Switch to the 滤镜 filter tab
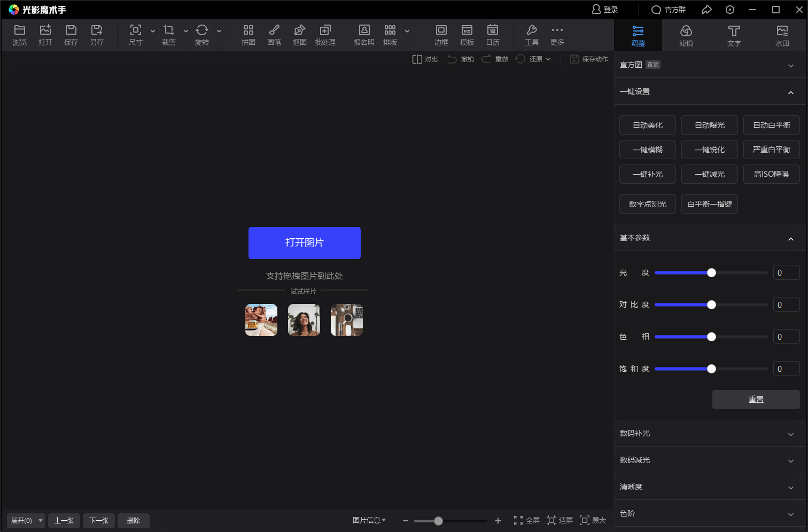The height and width of the screenshot is (532, 808). pos(686,36)
